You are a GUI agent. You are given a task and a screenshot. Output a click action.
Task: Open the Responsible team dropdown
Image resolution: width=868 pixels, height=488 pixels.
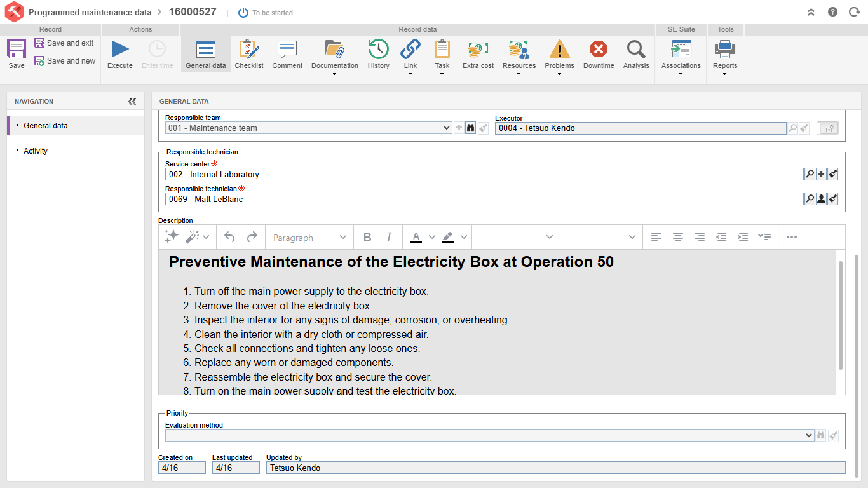coord(309,128)
